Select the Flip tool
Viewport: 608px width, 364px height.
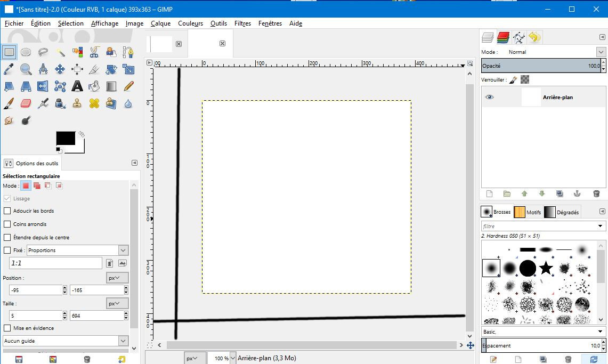[43, 86]
